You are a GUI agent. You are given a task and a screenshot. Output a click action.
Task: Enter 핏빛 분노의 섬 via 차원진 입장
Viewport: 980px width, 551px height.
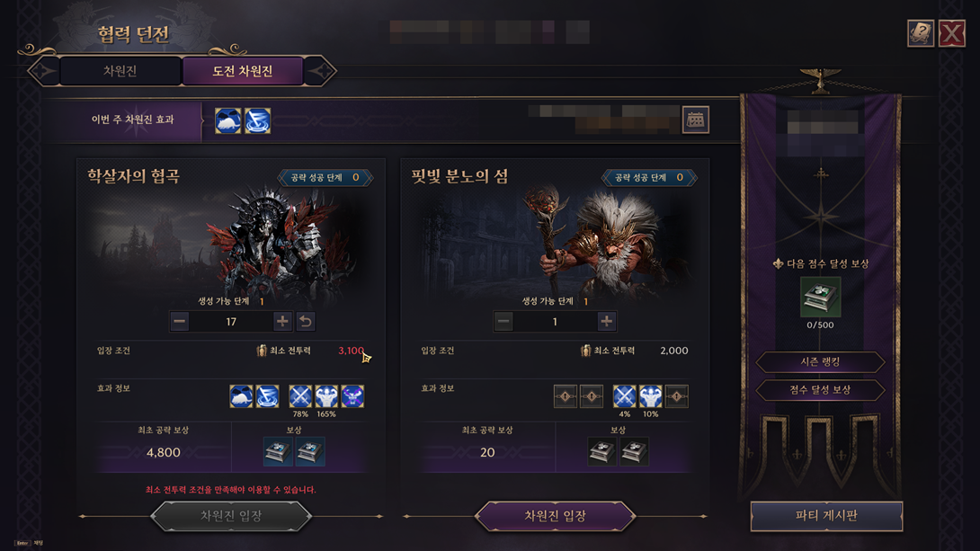[555, 516]
